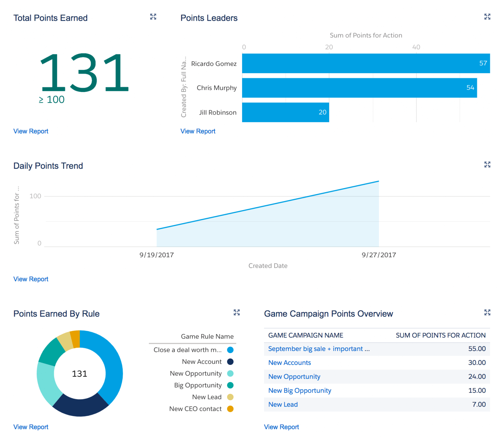Expand the Game Campaign Points Overview widget
Image resolution: width=504 pixels, height=445 pixels.
pyautogui.click(x=488, y=313)
